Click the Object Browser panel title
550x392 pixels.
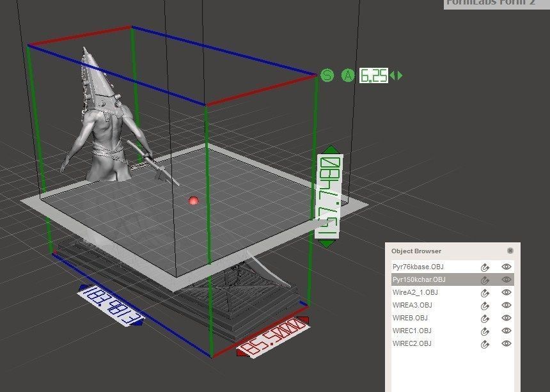tap(416, 251)
